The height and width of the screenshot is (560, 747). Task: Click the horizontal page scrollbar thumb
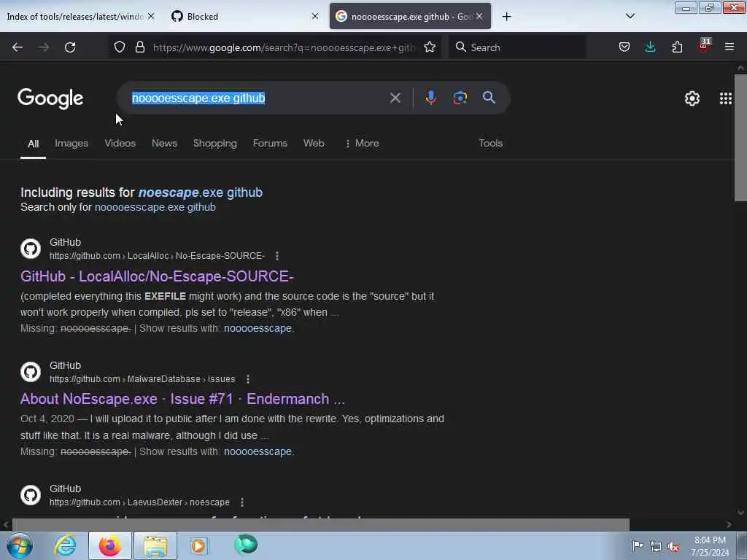(x=321, y=524)
